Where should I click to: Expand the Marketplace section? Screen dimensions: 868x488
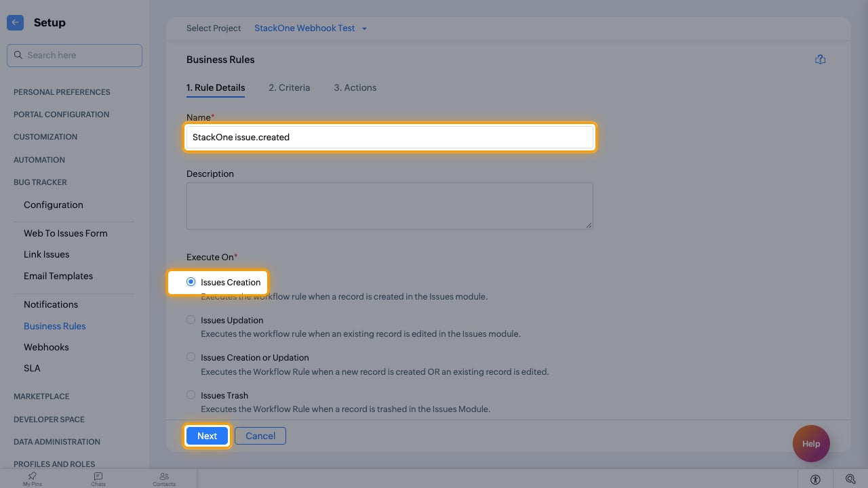click(41, 396)
